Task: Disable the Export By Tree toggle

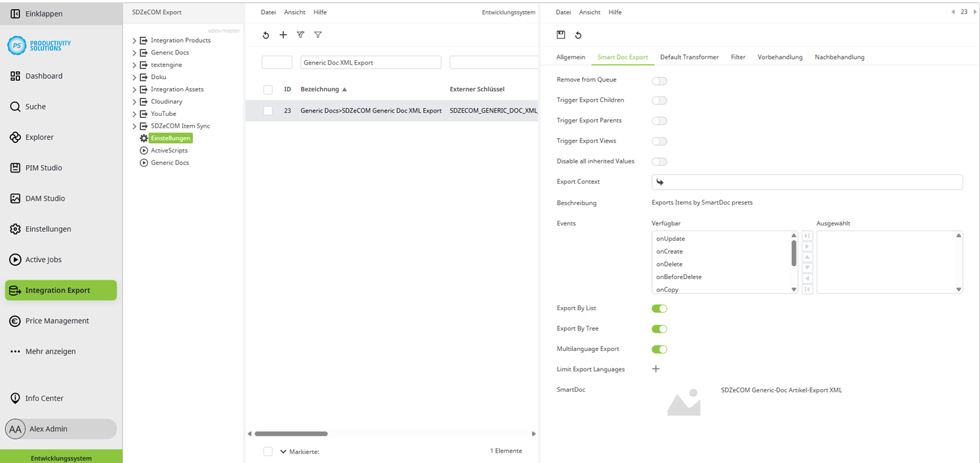Action: click(659, 328)
